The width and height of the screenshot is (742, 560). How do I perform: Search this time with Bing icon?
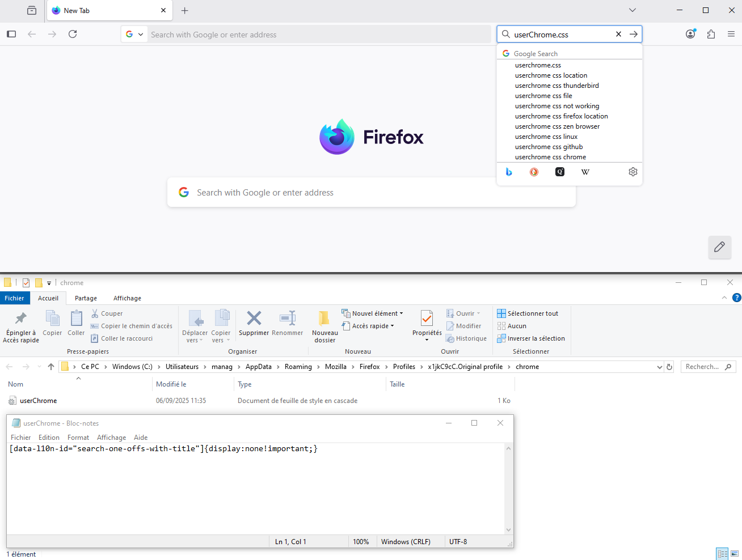[509, 172]
